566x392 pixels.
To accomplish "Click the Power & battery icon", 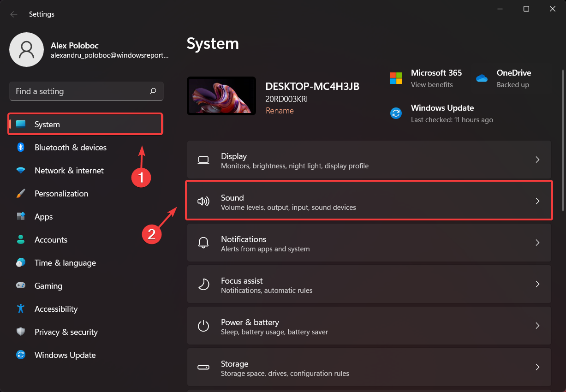I will pos(203,326).
